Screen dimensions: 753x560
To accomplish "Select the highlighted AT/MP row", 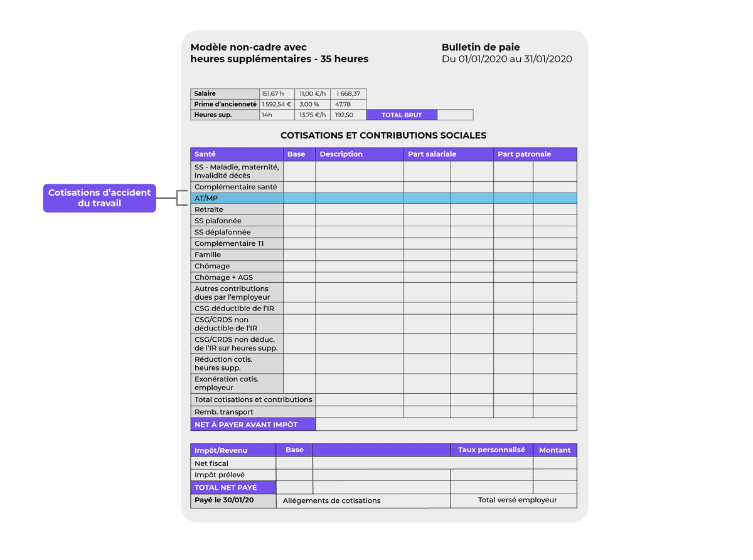I will click(x=383, y=198).
